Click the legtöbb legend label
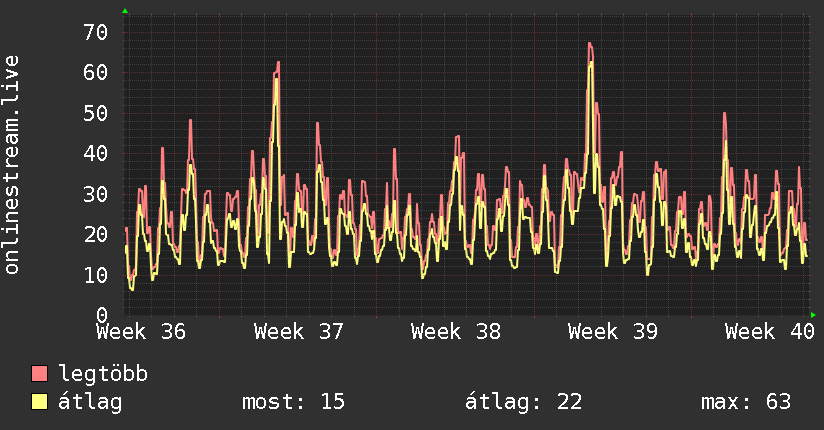This screenshot has width=824, height=430. 103,374
